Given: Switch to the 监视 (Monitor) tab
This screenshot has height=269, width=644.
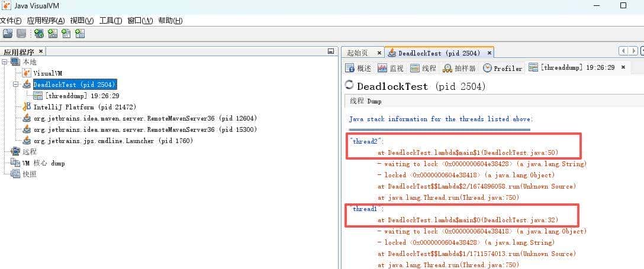Looking at the screenshot, I should coord(391,69).
